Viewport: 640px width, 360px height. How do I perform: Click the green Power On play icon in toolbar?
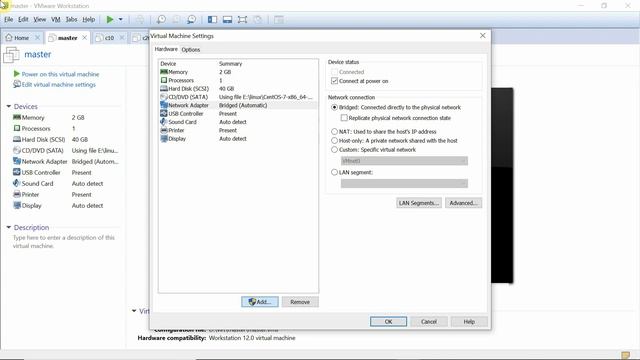(x=110, y=19)
